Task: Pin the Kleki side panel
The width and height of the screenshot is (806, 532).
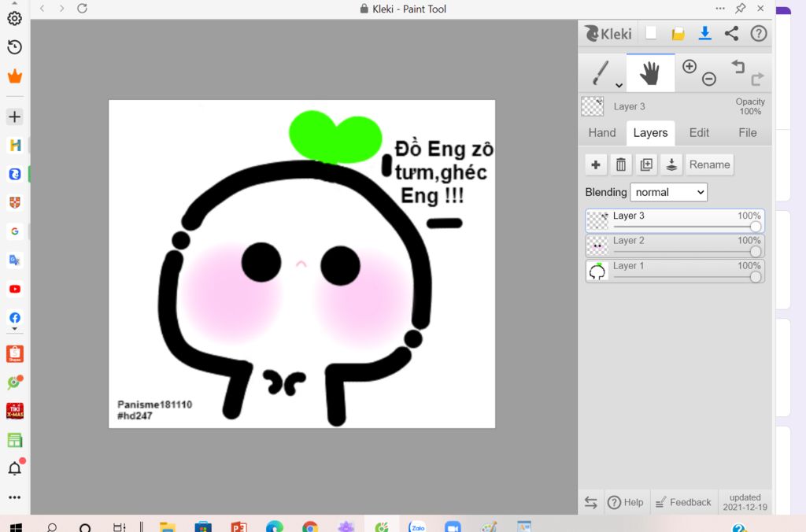Action: coord(740,8)
